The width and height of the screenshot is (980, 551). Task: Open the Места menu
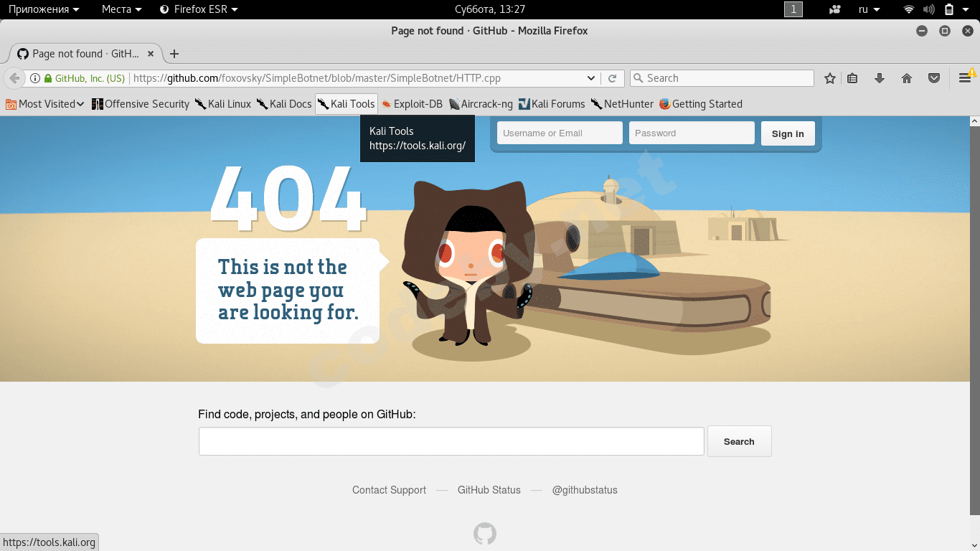click(121, 9)
